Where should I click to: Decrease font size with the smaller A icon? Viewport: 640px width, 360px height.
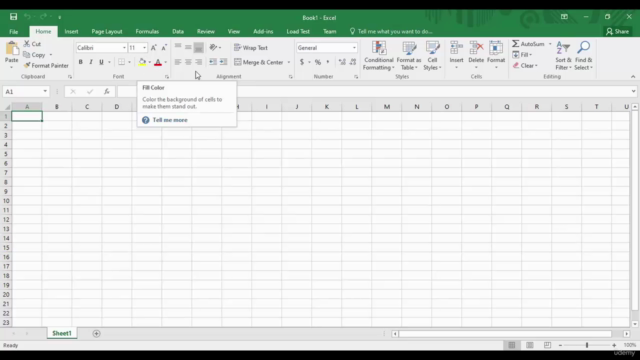164,48
